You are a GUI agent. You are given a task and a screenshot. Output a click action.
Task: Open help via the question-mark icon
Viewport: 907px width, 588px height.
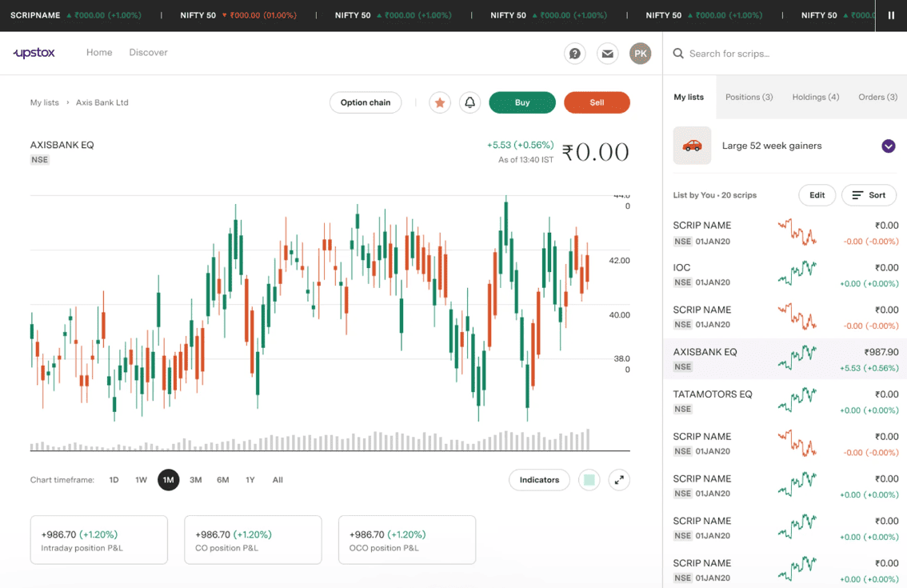coord(574,53)
